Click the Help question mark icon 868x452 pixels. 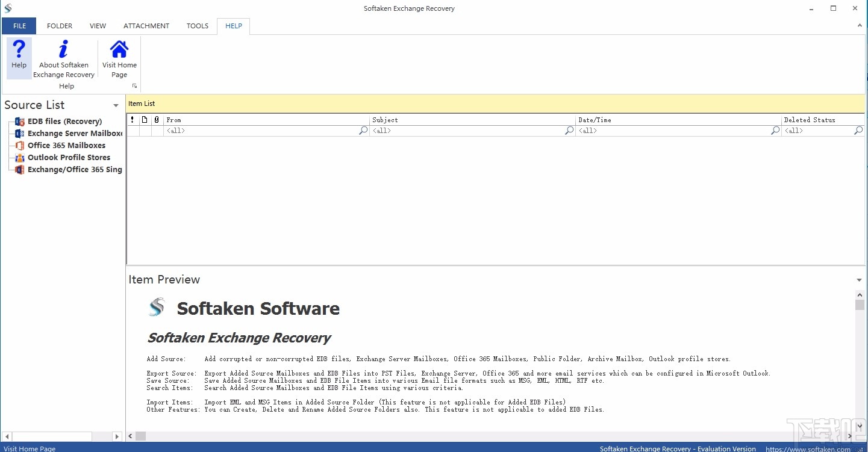[19, 49]
